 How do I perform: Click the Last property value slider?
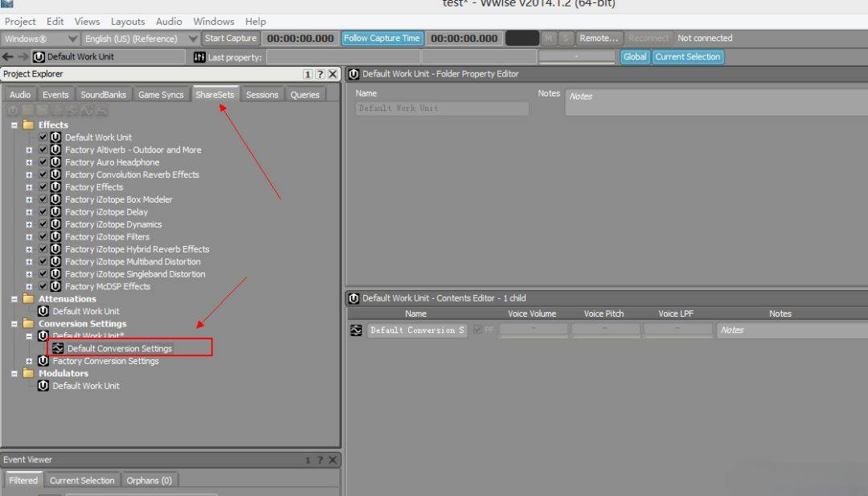tap(576, 57)
